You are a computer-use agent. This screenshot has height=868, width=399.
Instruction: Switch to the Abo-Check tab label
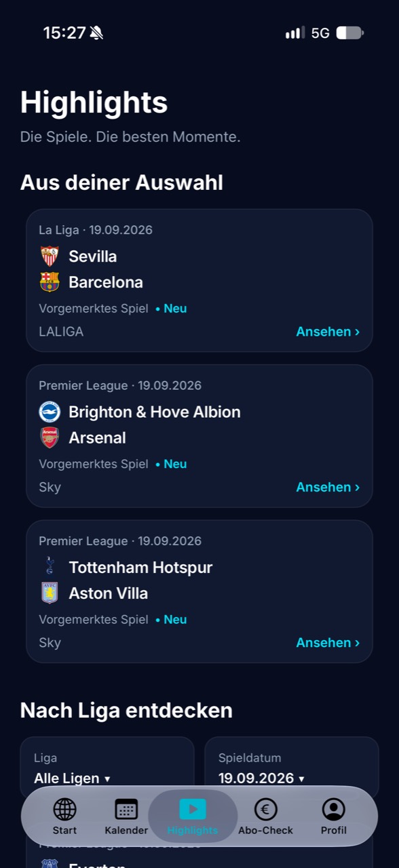266,830
